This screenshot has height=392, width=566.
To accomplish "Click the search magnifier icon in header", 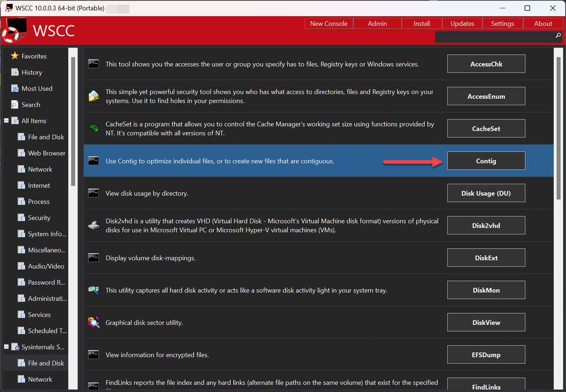I will 558,35.
